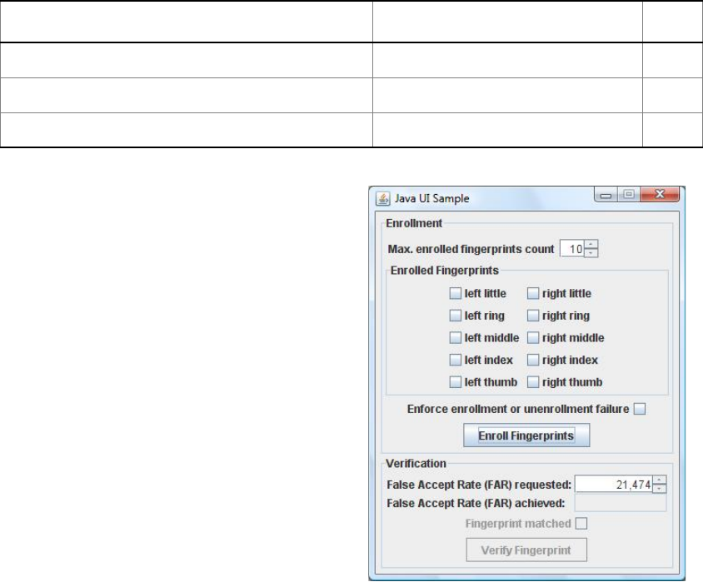The image size is (728, 587).
Task: Increase the FAR requested value
Action: pyautogui.click(x=660, y=480)
